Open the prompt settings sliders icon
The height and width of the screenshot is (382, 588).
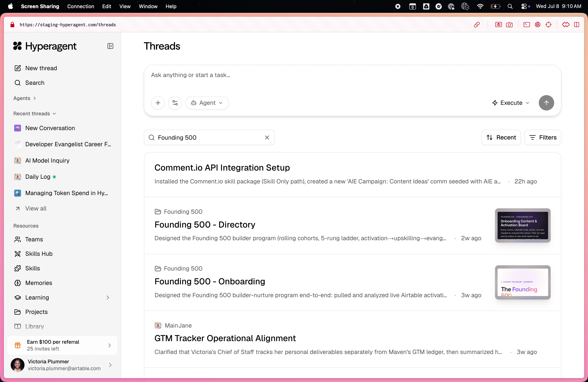(175, 103)
